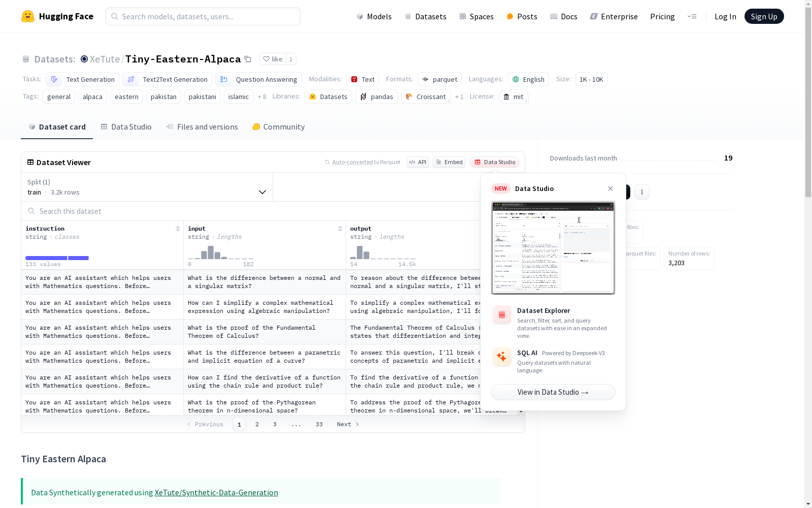Open Spaces in the navigation

pyautogui.click(x=476, y=16)
